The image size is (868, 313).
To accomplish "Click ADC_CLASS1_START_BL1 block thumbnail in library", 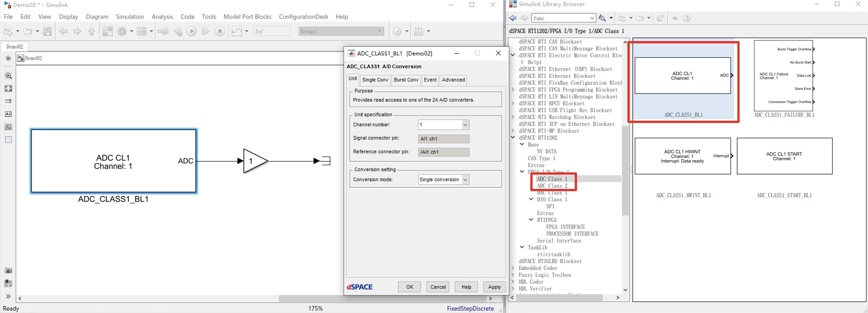I will pyautogui.click(x=784, y=156).
